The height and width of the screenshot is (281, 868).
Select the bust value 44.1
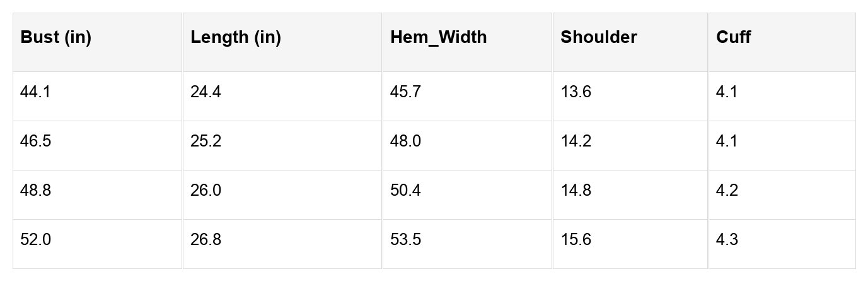[x=35, y=92]
